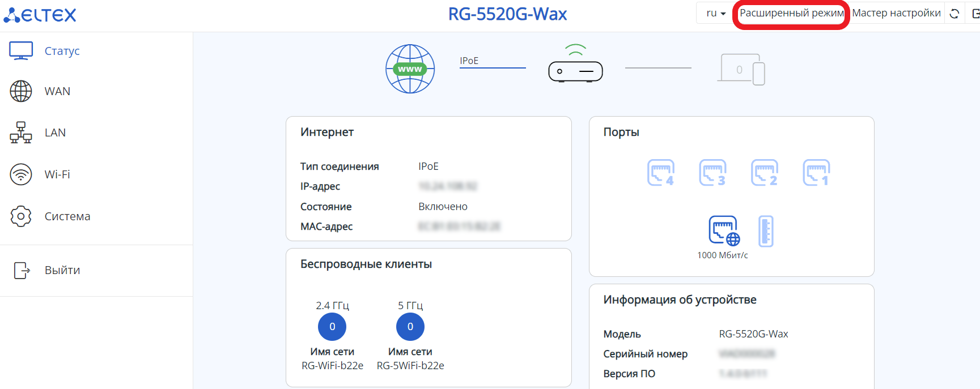Select the WAN globe icon
980x389 pixels.
(21, 91)
